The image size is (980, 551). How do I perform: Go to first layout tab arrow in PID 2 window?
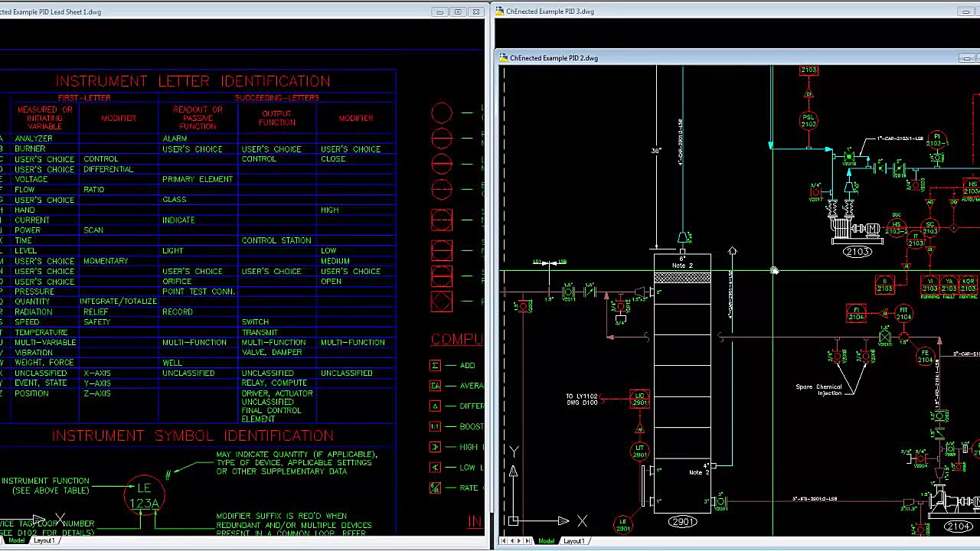[503, 541]
